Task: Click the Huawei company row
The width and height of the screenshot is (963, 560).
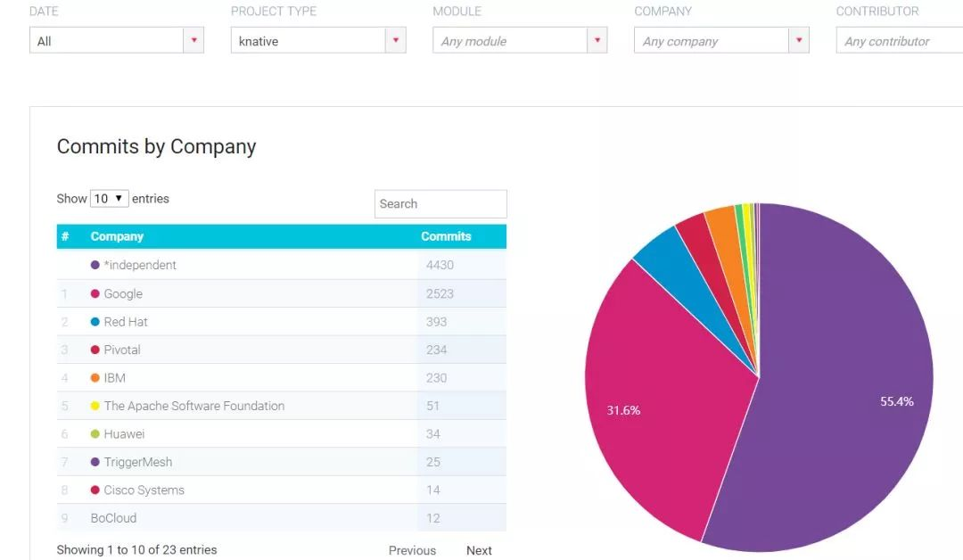Action: [281, 434]
